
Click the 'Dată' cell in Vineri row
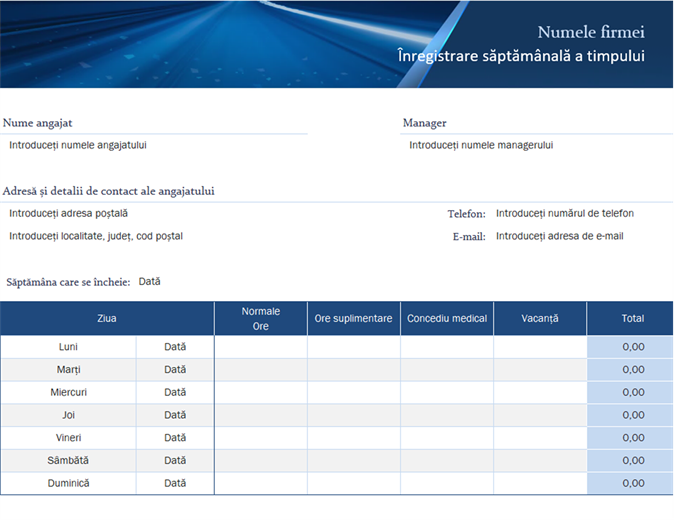coord(175,438)
